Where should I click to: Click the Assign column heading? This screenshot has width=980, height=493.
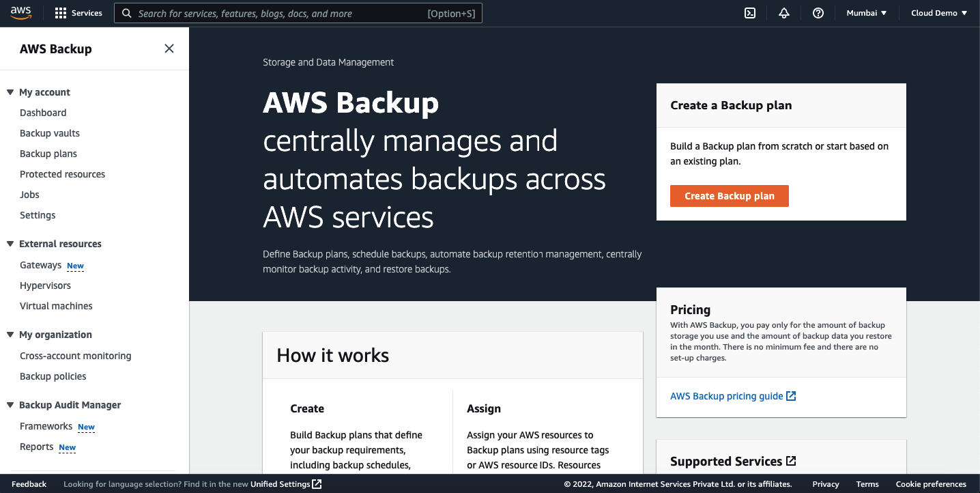click(x=484, y=408)
